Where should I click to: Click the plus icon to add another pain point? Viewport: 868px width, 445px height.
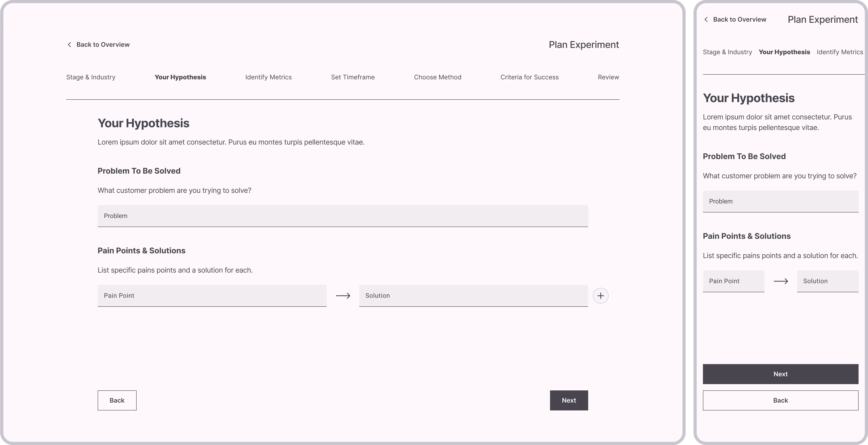pos(601,296)
